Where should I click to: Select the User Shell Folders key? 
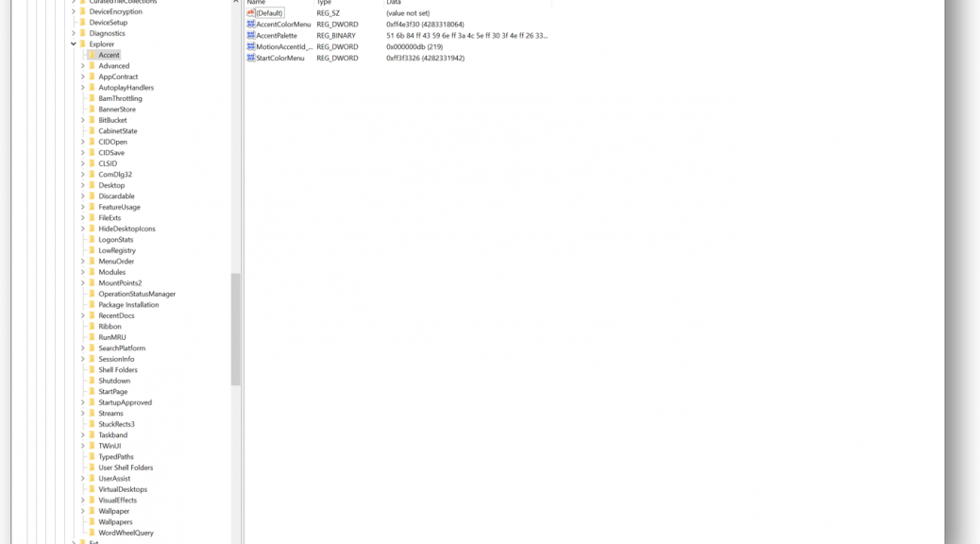126,467
